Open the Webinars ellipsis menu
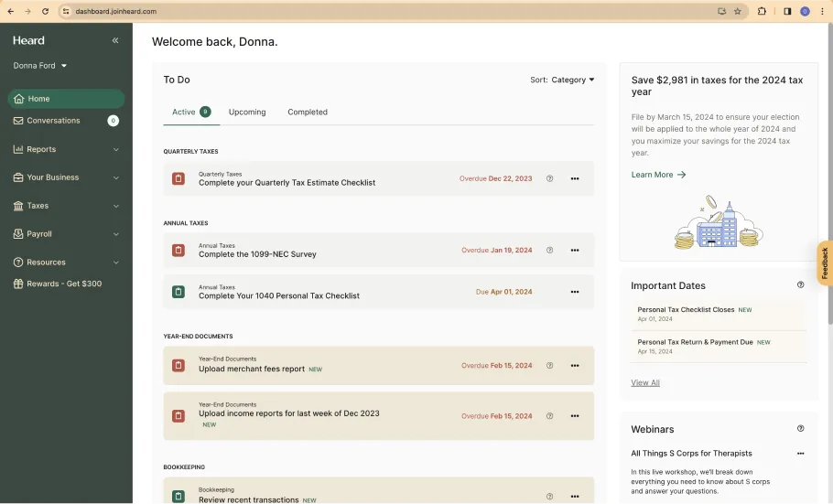This screenshot has height=504, width=833. [x=800, y=454]
